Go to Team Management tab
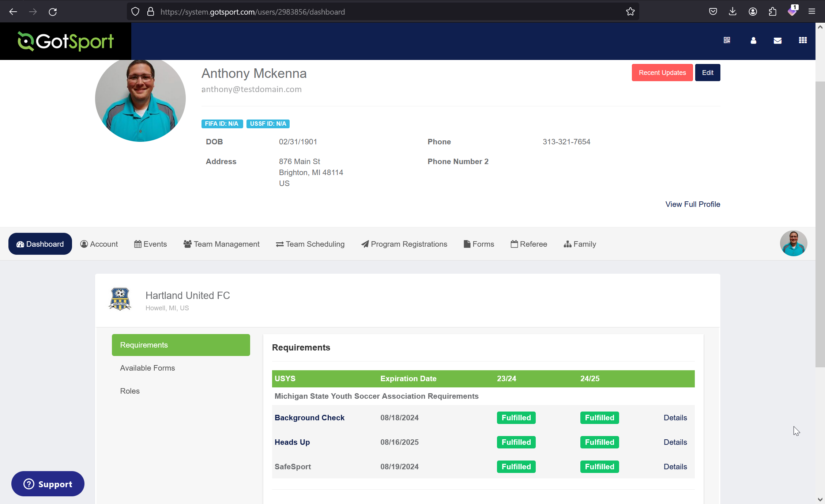825x504 pixels. tap(222, 244)
